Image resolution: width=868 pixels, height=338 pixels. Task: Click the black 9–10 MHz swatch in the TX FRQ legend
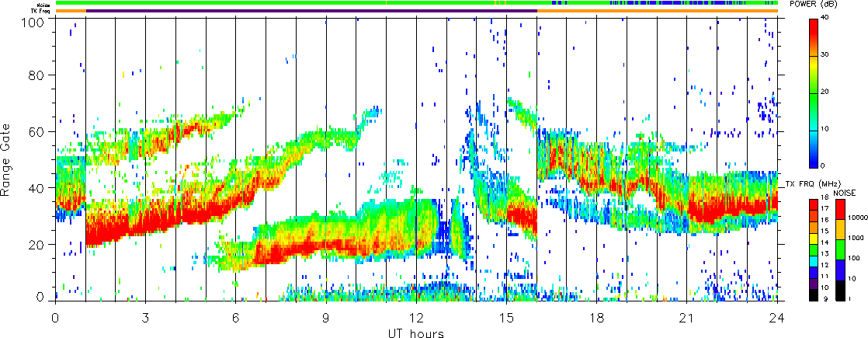[x=814, y=295]
